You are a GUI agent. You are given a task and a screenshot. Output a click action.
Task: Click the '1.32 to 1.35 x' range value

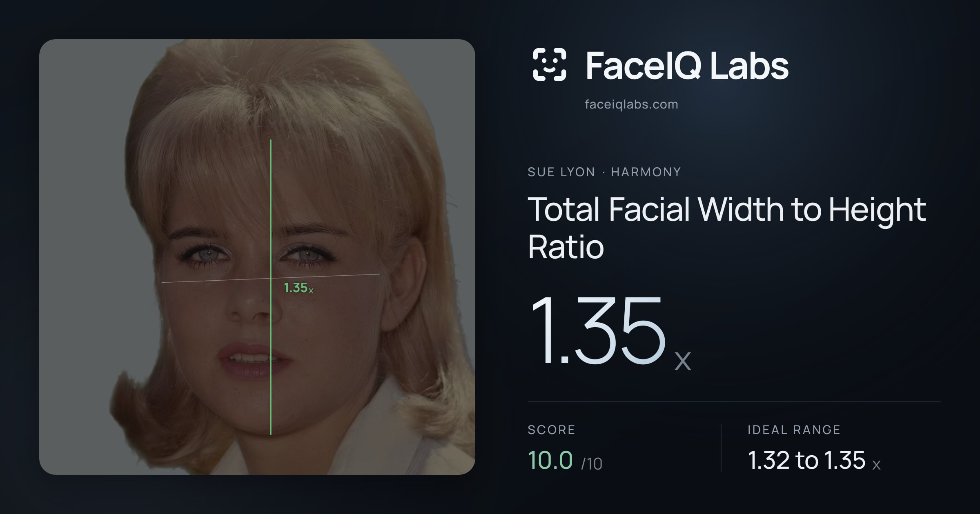pos(814,460)
